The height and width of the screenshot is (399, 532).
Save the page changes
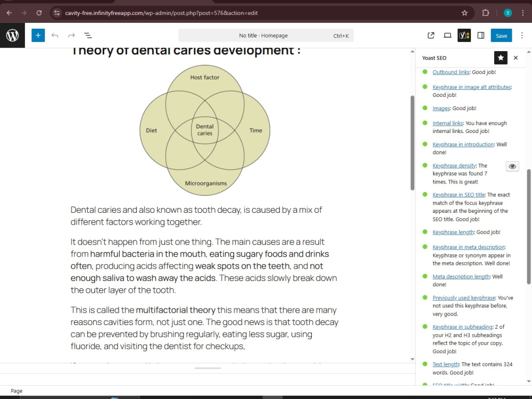coord(501,35)
